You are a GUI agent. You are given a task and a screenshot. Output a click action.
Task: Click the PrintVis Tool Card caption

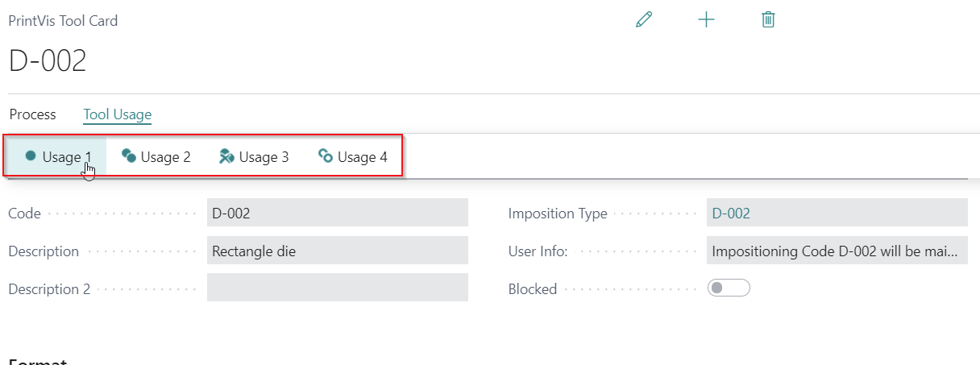tap(63, 21)
